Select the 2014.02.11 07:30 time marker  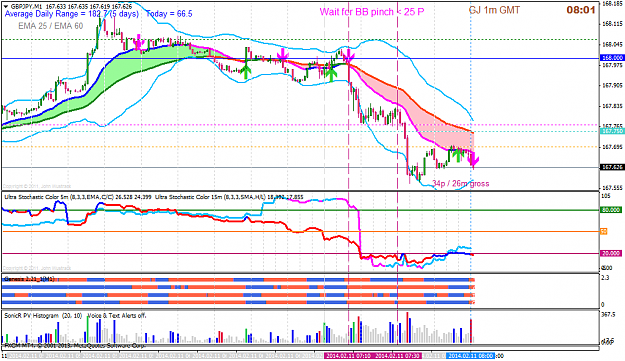pos(397,356)
